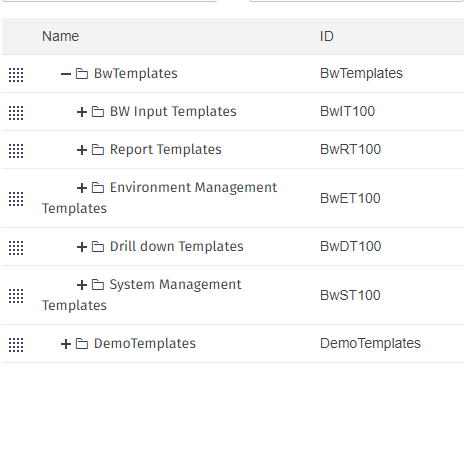Expand System Management Templates node
This screenshot has height=457, width=466.
(82, 285)
